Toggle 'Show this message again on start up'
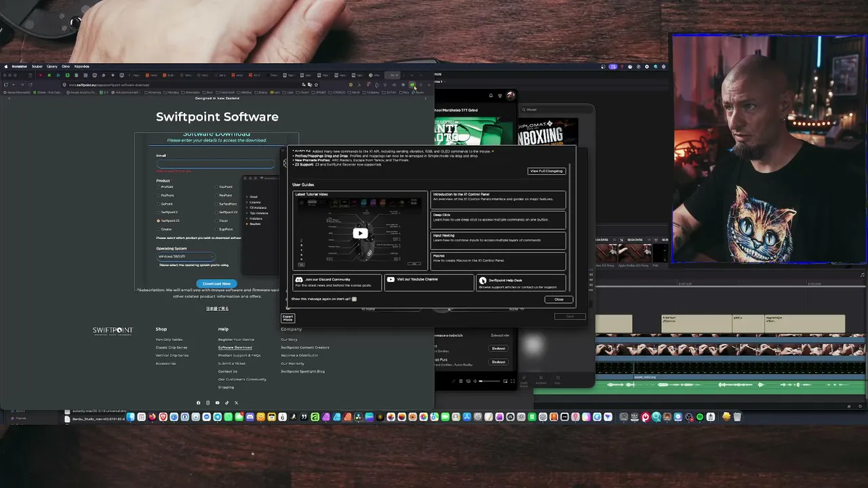Screen dimensions: 868x488 [354, 299]
